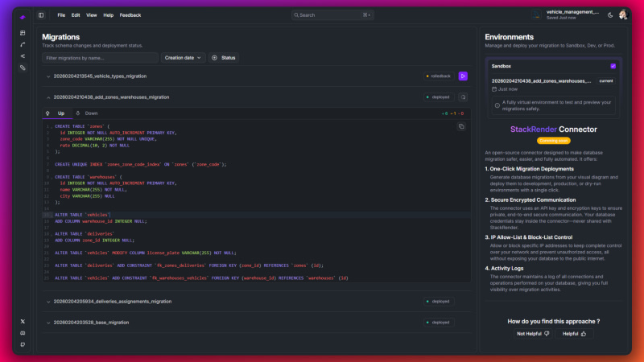Open the user profile avatar
The image size is (644, 362).
[x=622, y=14]
